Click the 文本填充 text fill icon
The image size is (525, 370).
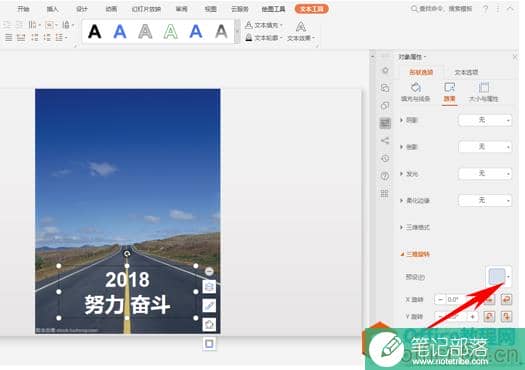pos(249,25)
